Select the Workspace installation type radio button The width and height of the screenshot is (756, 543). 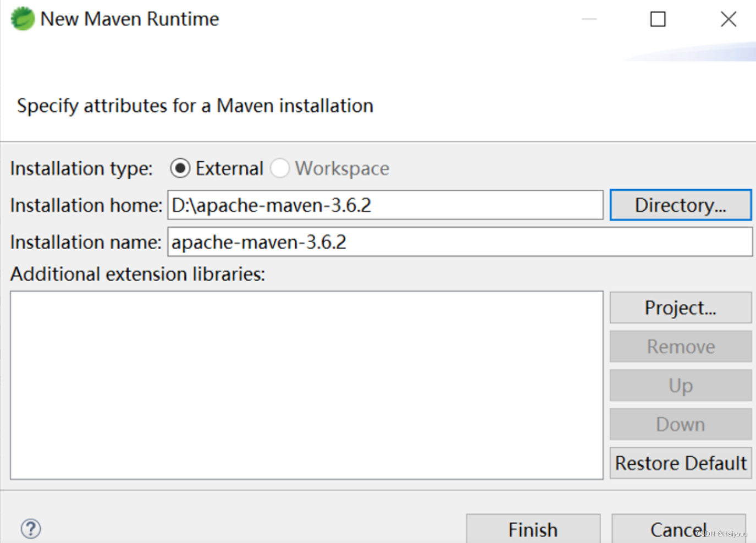click(x=280, y=168)
